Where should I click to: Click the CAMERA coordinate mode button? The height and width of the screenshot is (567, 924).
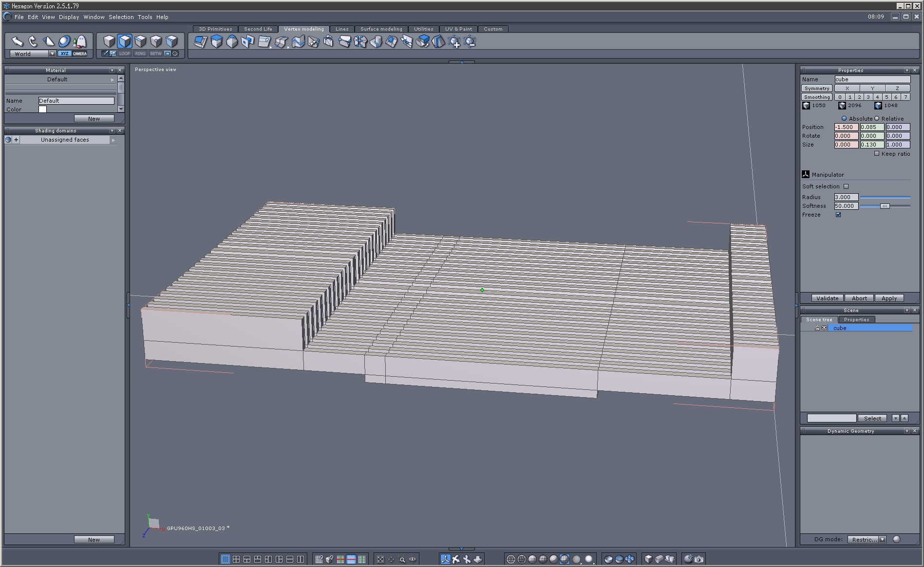pos(80,54)
